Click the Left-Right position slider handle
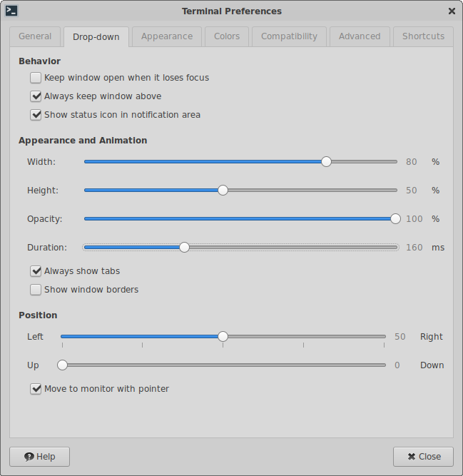Screen dimensions: 463x476 point(223,336)
